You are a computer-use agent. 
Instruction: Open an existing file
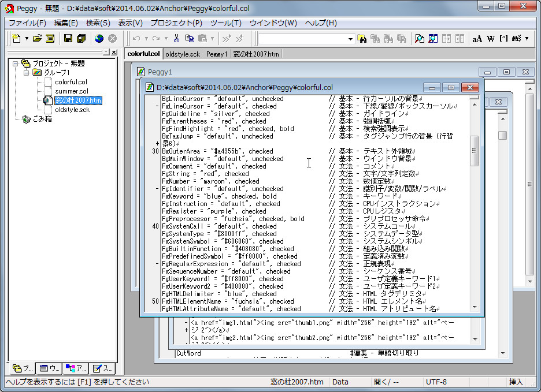[x=37, y=39]
